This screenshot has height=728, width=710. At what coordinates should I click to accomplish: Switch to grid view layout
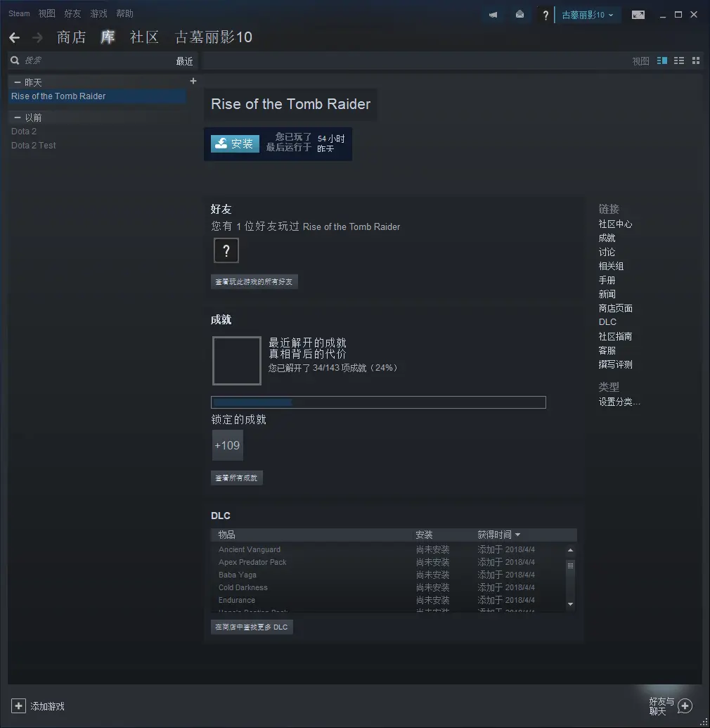coord(696,60)
